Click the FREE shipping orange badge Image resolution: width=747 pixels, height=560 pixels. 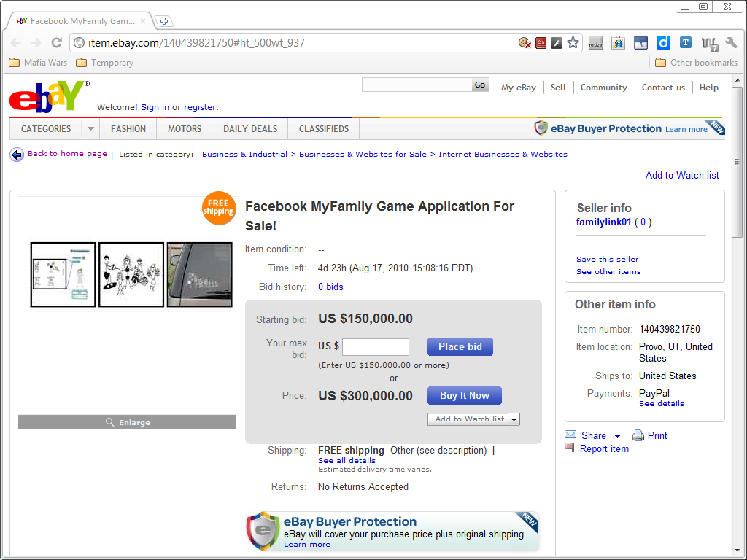point(219,208)
